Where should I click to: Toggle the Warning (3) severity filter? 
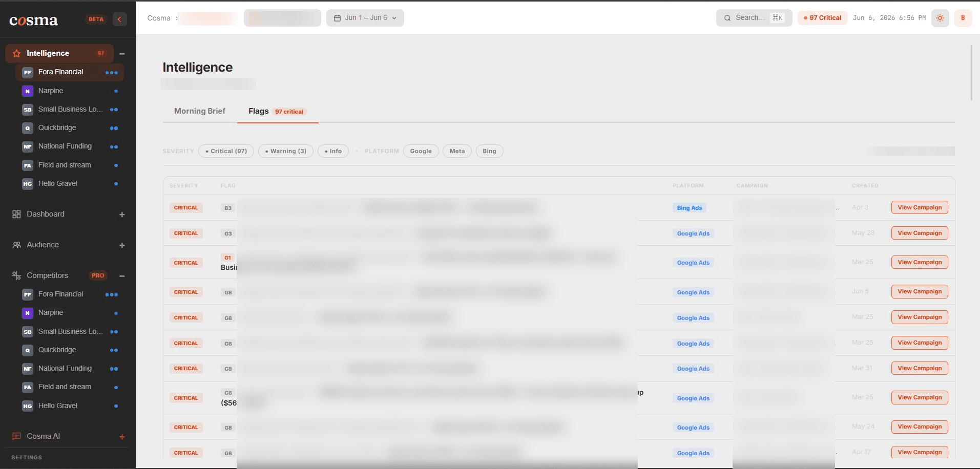(x=285, y=151)
